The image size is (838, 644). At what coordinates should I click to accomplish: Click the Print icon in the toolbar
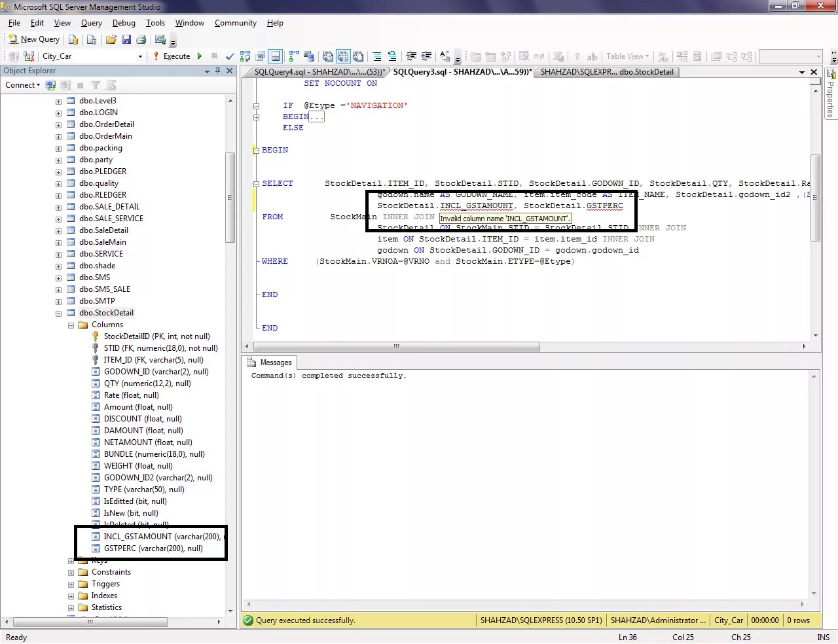point(141,39)
